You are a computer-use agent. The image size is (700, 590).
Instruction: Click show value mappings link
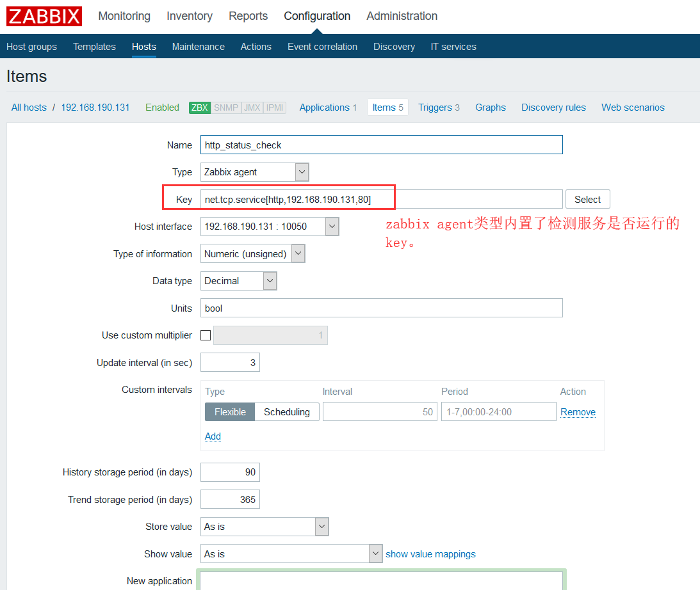[x=430, y=554]
